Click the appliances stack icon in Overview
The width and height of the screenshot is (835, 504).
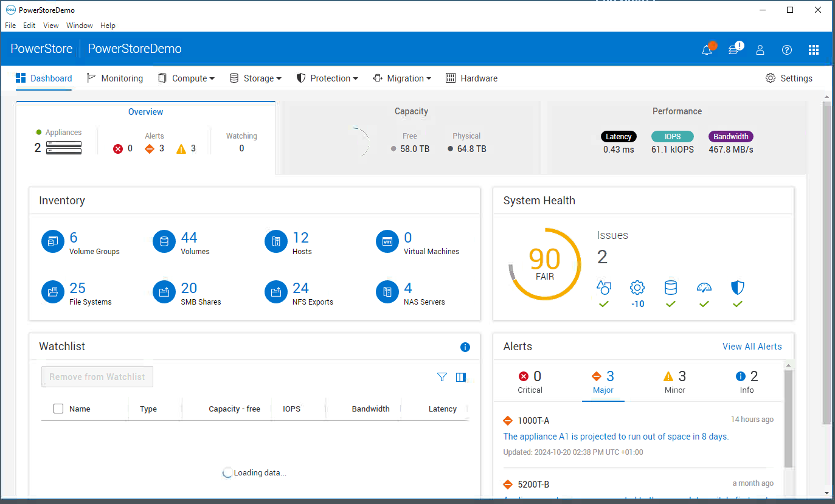pos(63,148)
